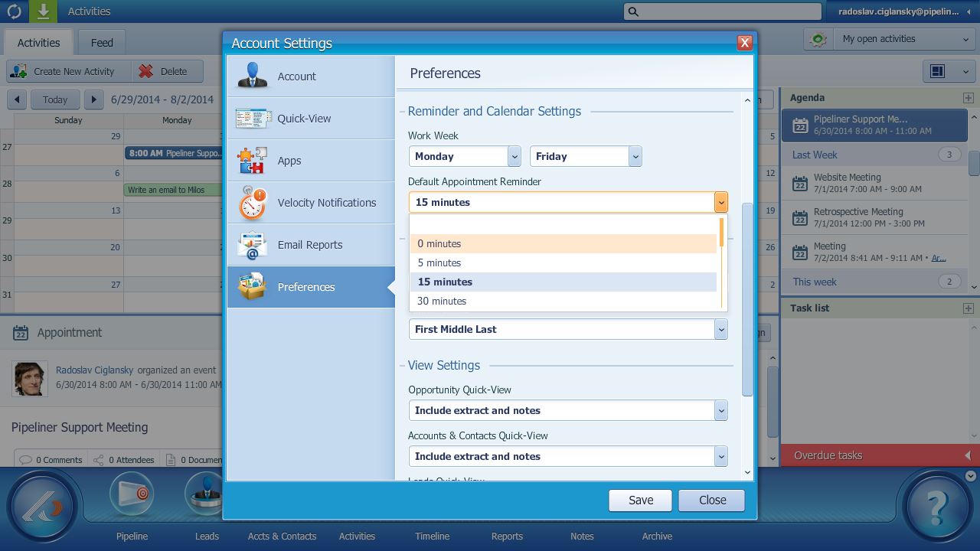This screenshot has width=980, height=551.
Task: Open Reports in bottom navigation
Action: click(x=507, y=536)
